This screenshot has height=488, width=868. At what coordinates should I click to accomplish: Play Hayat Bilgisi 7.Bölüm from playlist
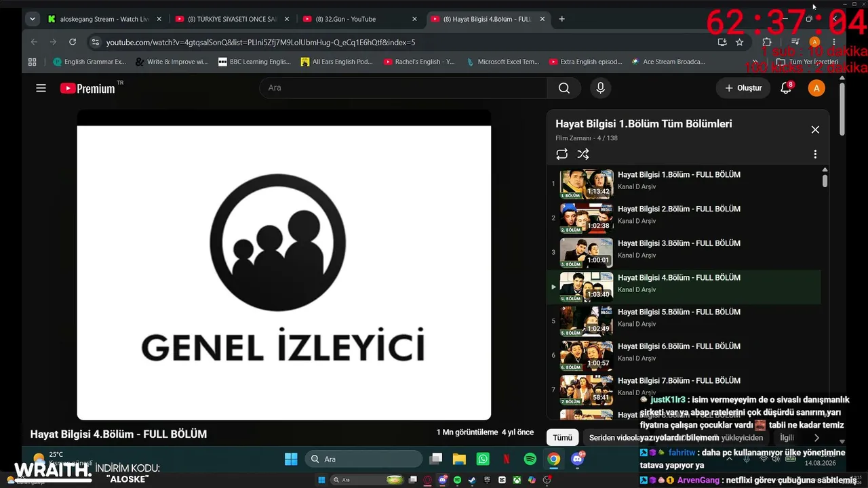(x=685, y=390)
